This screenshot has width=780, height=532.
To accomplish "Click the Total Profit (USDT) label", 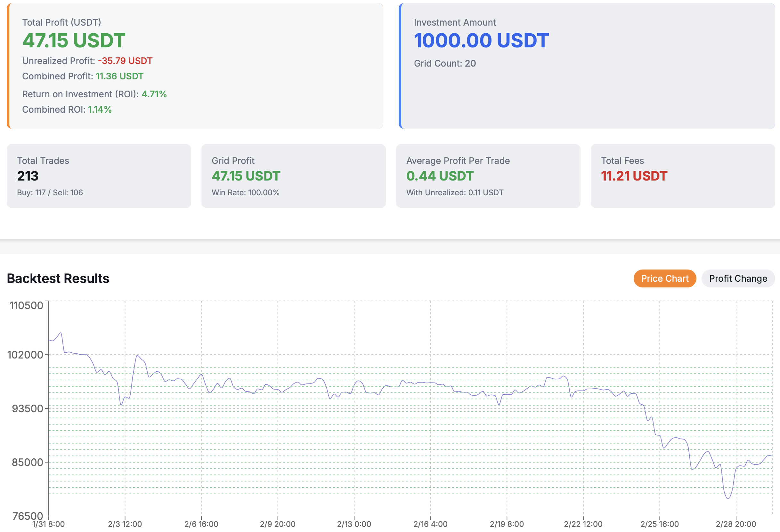I will pos(62,22).
